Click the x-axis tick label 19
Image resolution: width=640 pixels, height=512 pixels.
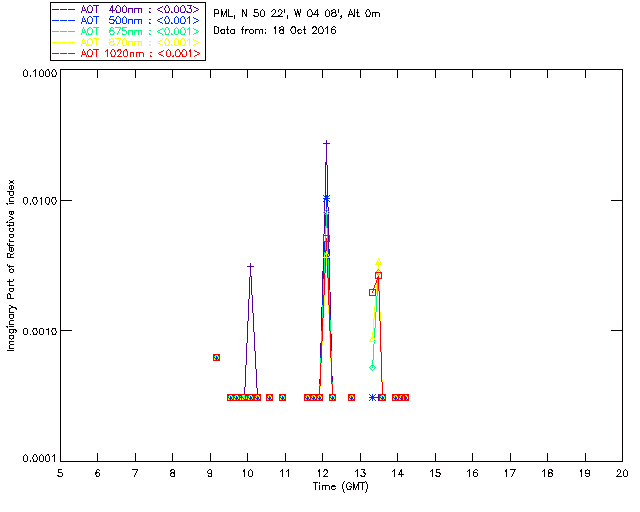(x=585, y=473)
